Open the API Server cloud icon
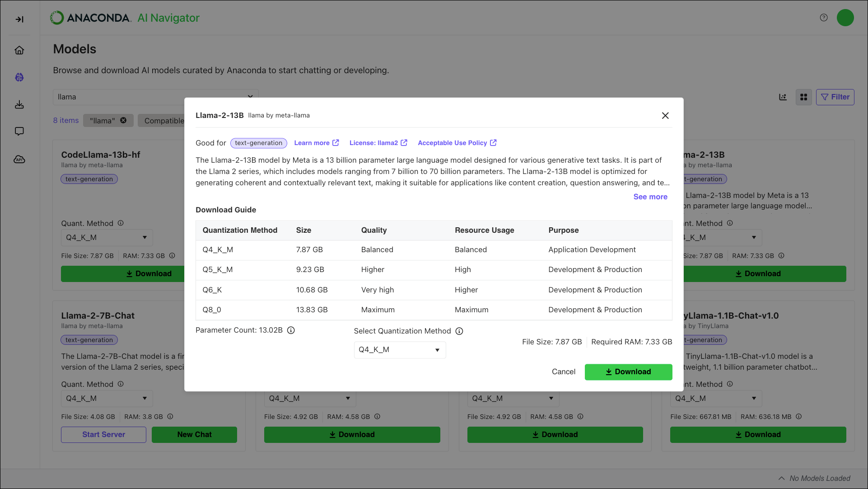The height and width of the screenshot is (489, 868). [x=19, y=159]
